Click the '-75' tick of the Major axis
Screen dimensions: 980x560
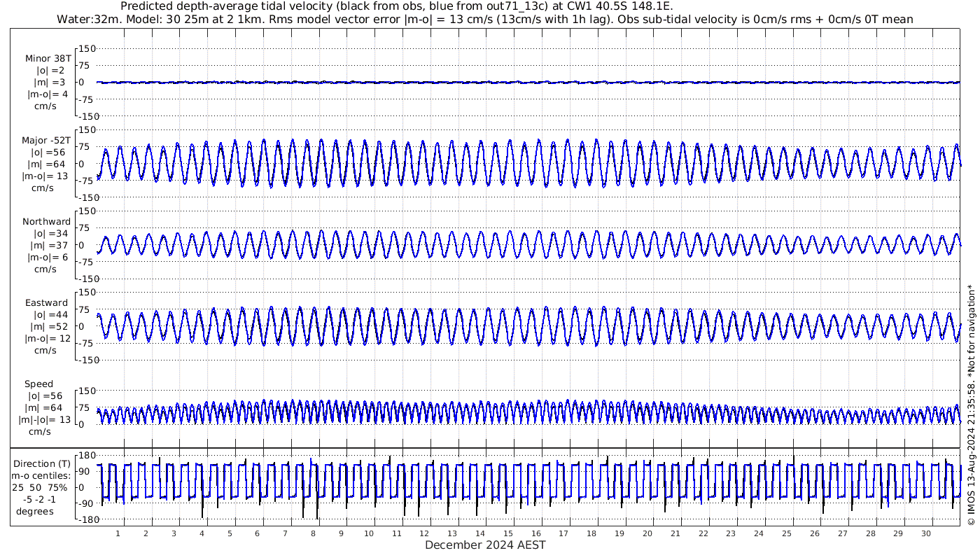tap(86, 181)
